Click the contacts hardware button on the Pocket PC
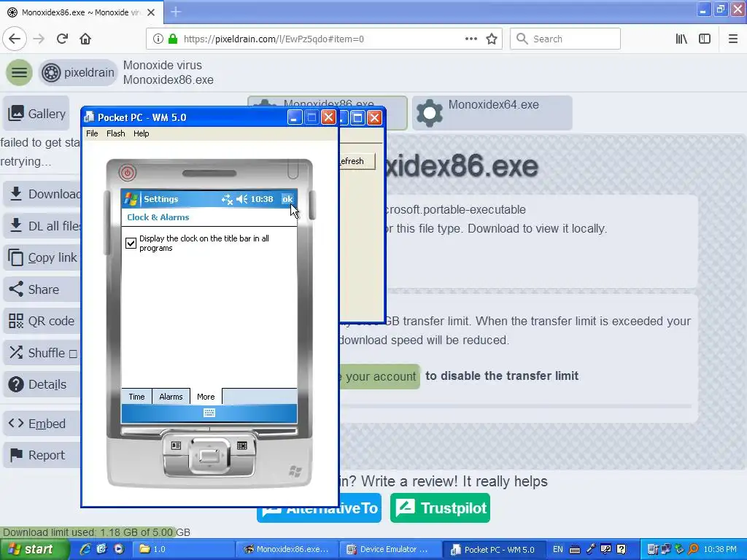The width and height of the screenshot is (747, 560). tap(176, 446)
